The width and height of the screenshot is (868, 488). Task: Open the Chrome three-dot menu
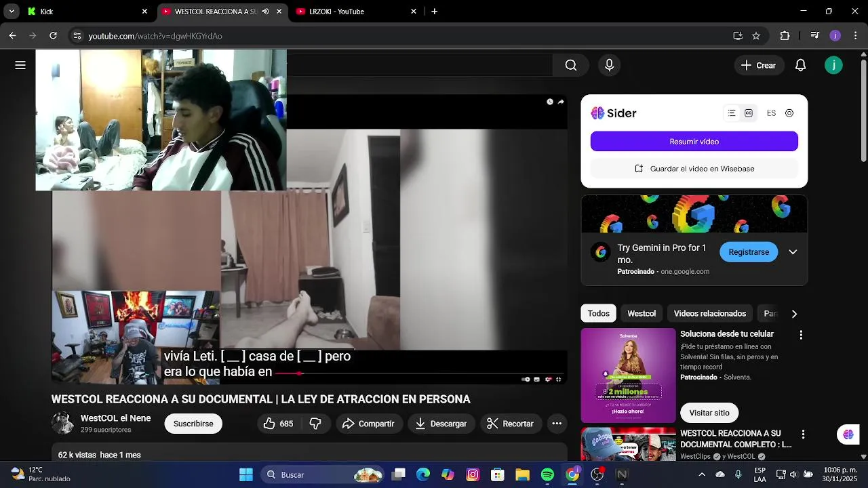click(855, 36)
